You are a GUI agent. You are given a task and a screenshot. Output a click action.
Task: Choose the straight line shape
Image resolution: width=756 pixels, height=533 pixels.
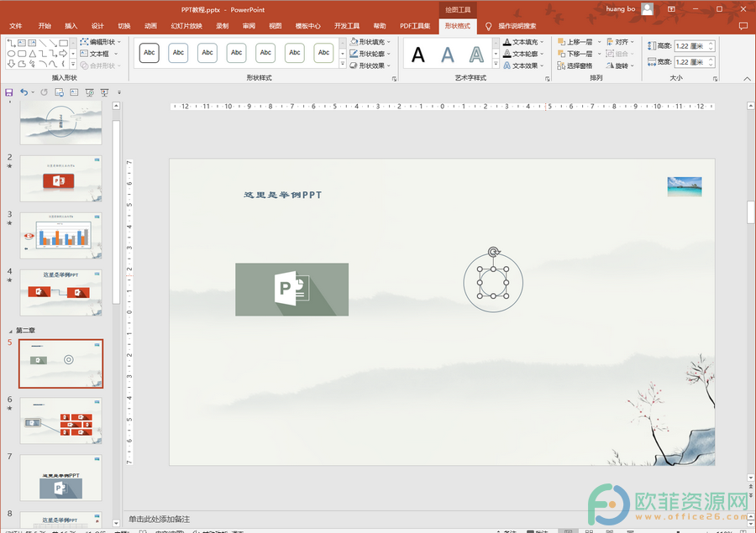click(x=43, y=44)
